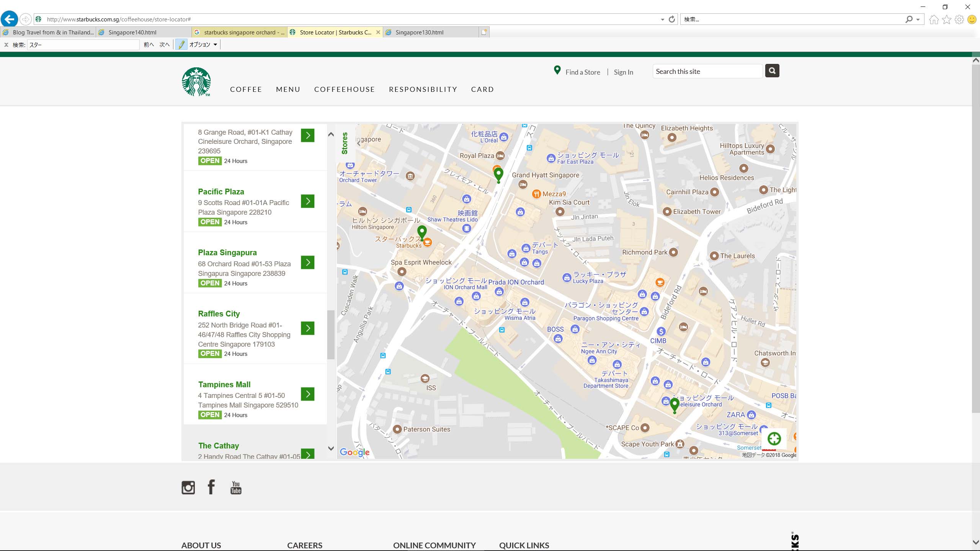Click the Find a Store location pin icon
The height and width of the screenshot is (551, 980).
[x=557, y=70]
